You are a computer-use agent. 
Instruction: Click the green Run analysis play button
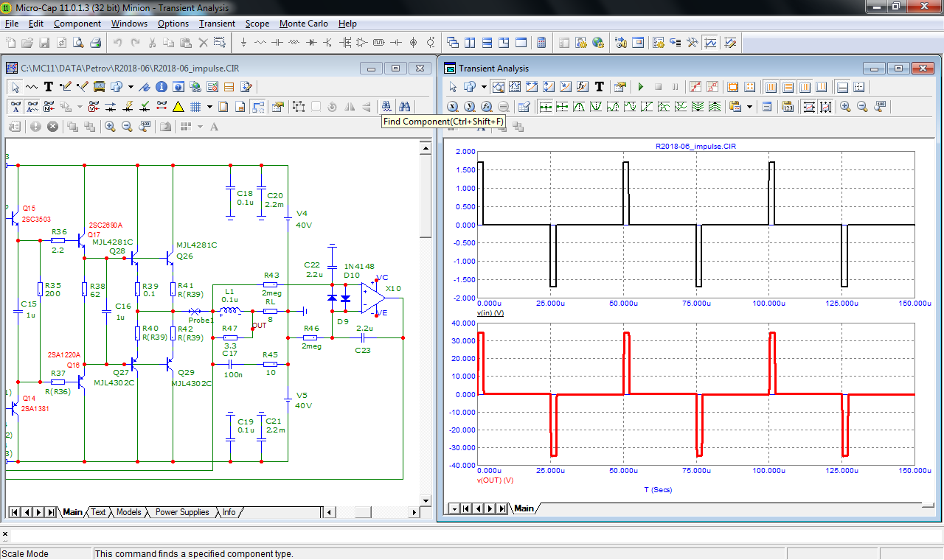641,87
